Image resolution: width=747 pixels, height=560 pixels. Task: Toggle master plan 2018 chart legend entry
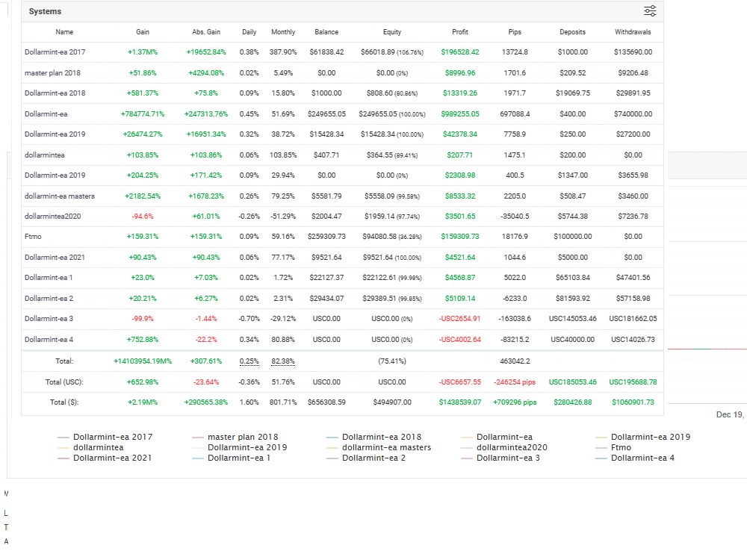click(235, 437)
